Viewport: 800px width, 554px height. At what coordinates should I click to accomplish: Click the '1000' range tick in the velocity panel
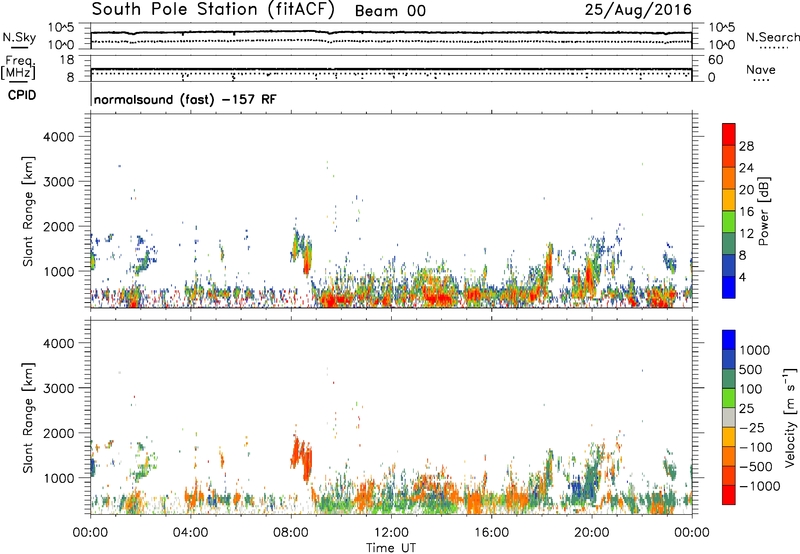58,478
